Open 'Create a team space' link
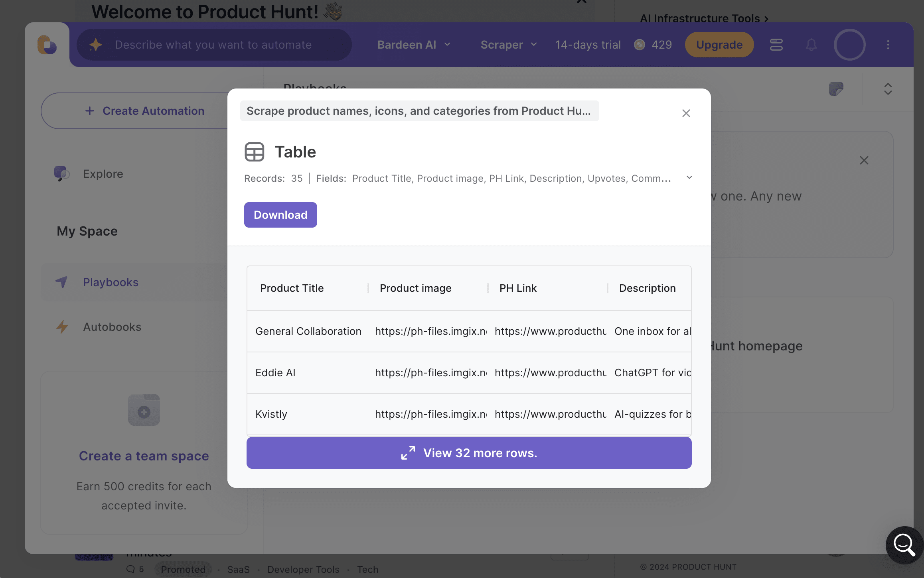The image size is (924, 578). 144,456
